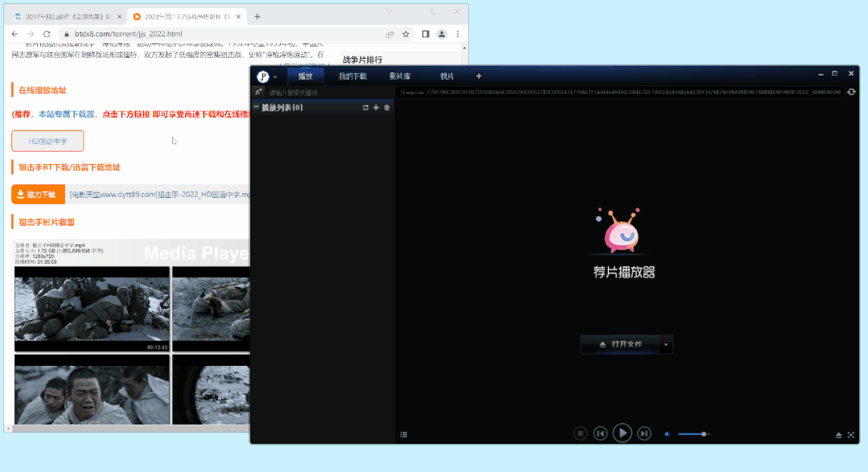Go back in the Chrome browser
Screen dimensions: 868x472
[x=15, y=34]
